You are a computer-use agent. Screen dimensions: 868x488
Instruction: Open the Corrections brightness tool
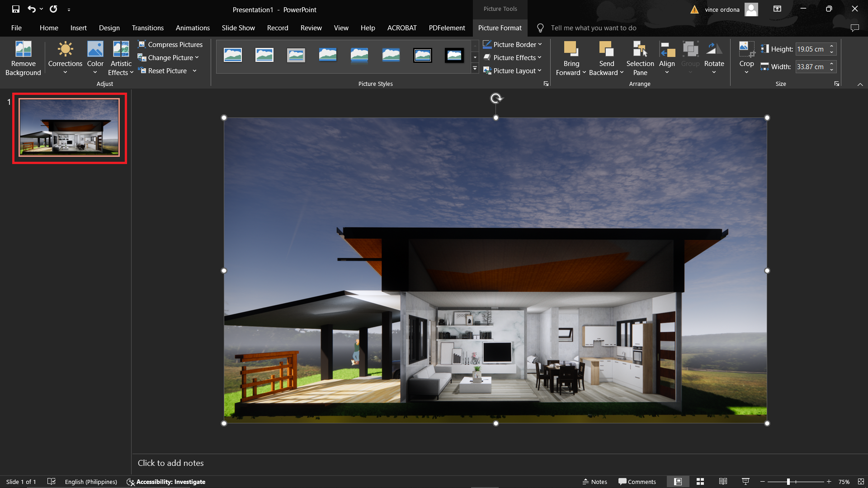pyautogui.click(x=65, y=58)
